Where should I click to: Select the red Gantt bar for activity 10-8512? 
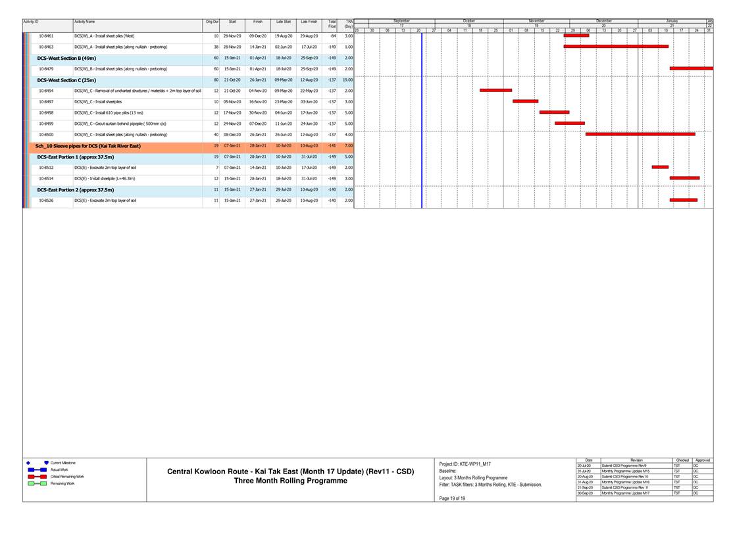(660, 167)
